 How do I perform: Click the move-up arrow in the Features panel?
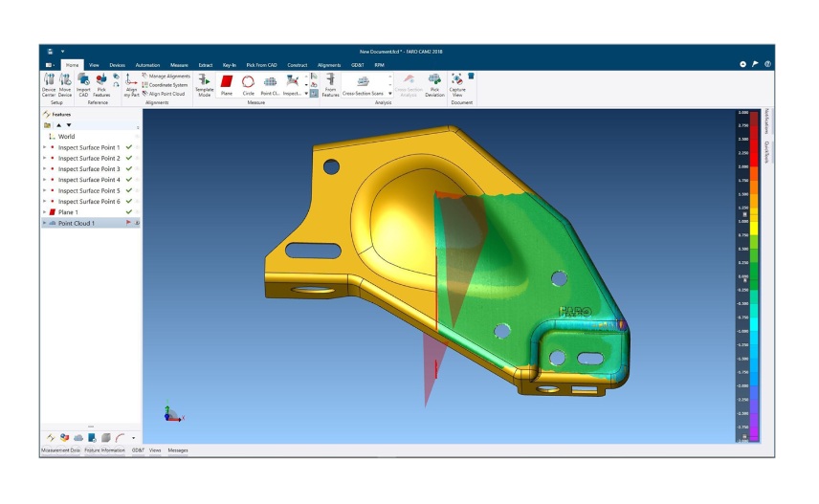[59, 125]
